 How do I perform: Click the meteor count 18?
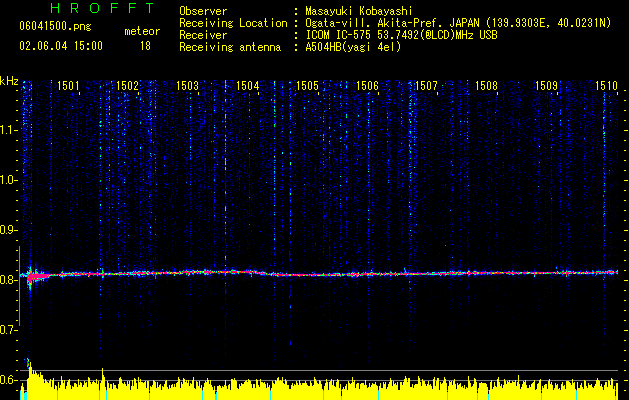coord(145,46)
